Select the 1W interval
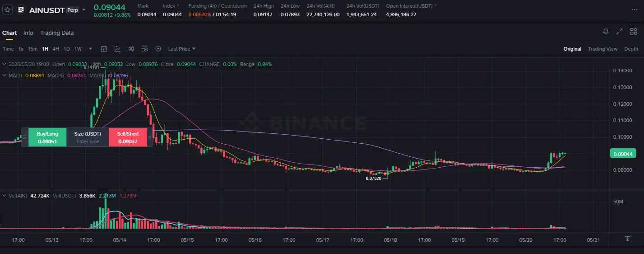This screenshot has height=254, width=644. pyautogui.click(x=78, y=49)
